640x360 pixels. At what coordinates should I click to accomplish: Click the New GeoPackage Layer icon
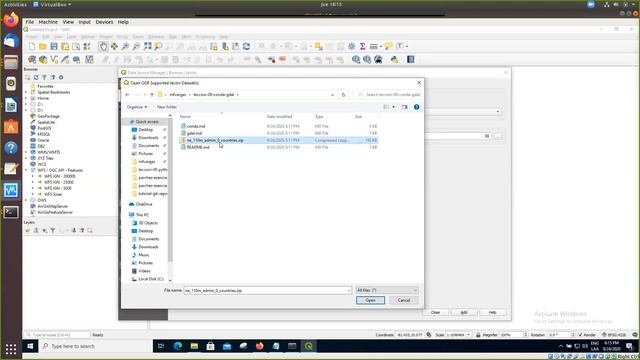[x=43, y=60]
